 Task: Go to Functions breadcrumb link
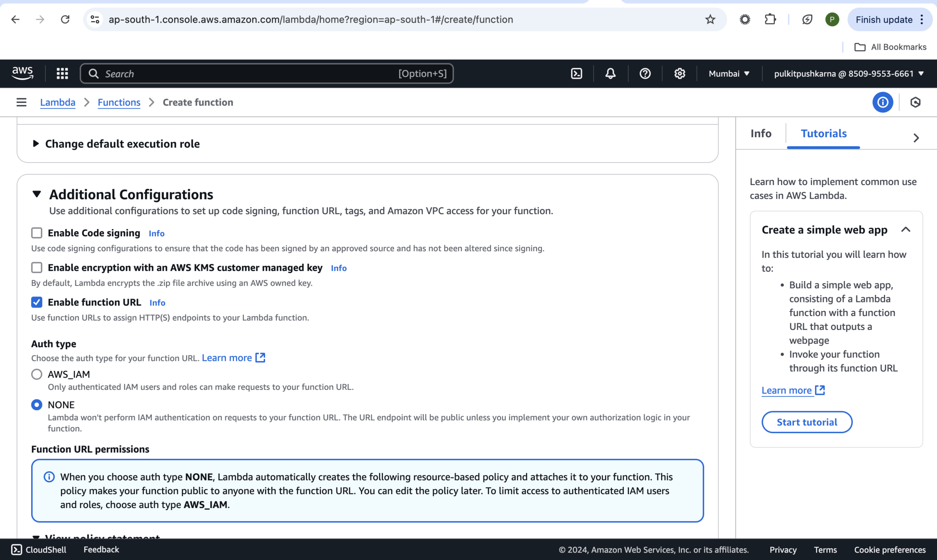(119, 102)
